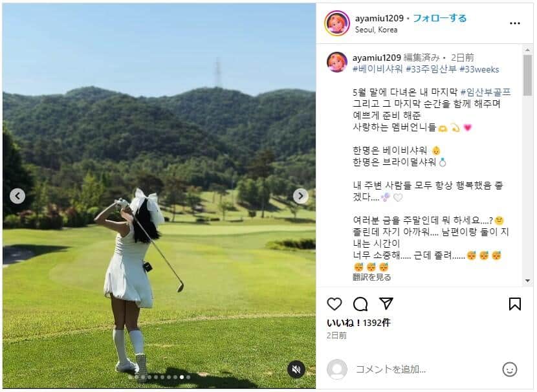Image resolution: width=537 pixels, height=392 pixels.
Task: Open Seoul, Korea location page
Action: pos(376,30)
